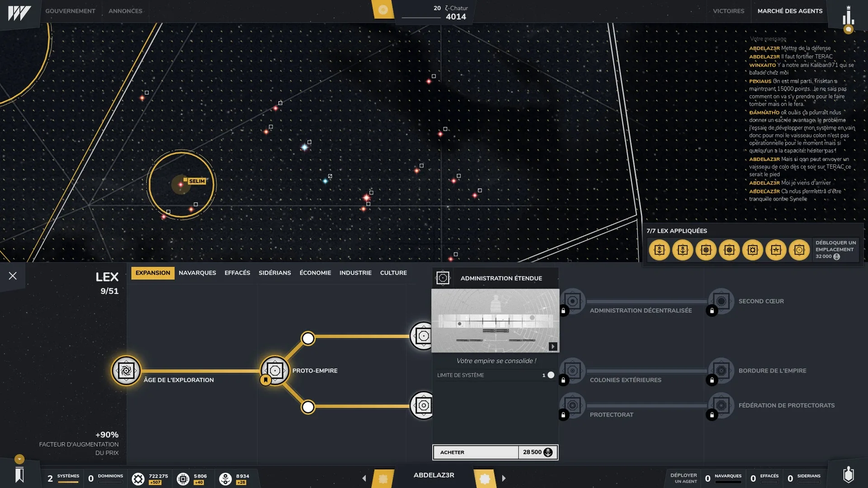868x488 pixels.
Task: Click the first applied lex slot icon
Action: coord(659,250)
